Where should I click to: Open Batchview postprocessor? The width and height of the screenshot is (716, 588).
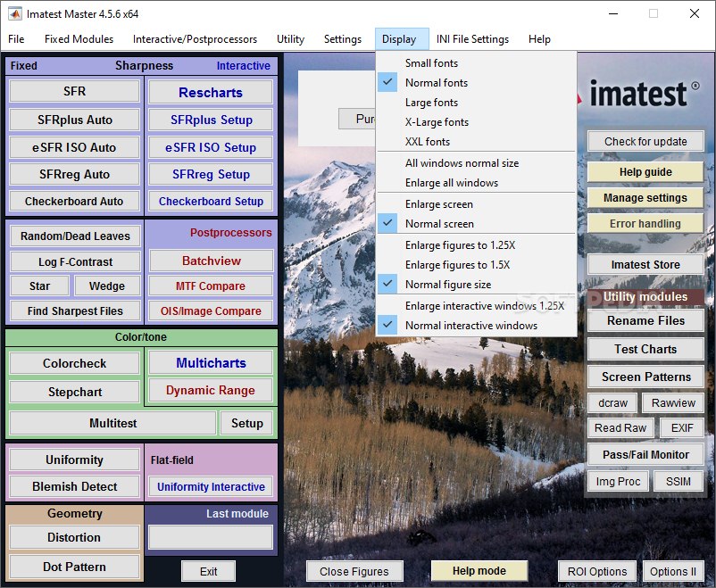[211, 261]
